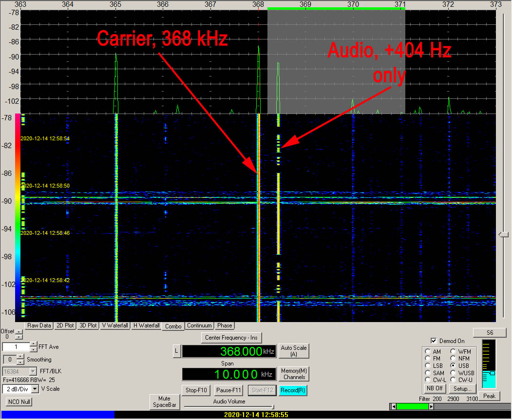This screenshot has height=420, width=512.
Task: Click the 368.000 kHz center frequency display
Action: [x=229, y=351]
